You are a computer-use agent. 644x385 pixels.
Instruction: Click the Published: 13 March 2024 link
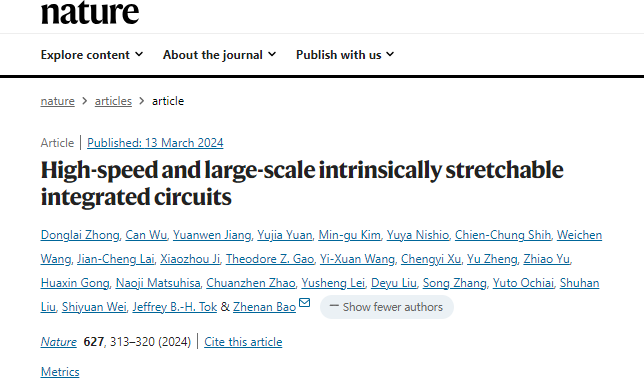point(155,143)
